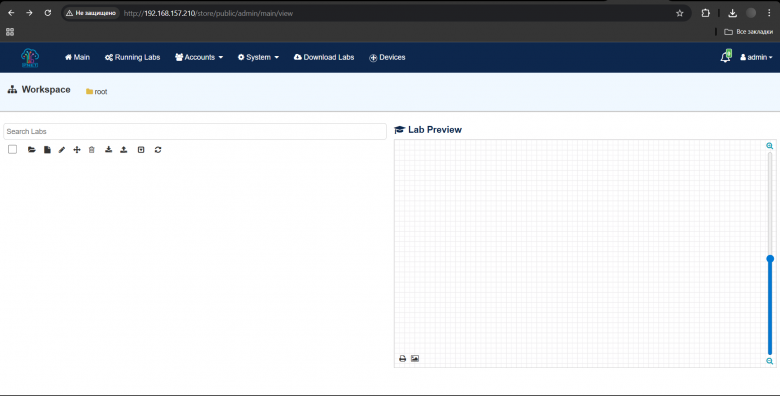Image resolution: width=780 pixels, height=396 pixels.
Task: Open the Download Labs menu item
Action: (324, 57)
